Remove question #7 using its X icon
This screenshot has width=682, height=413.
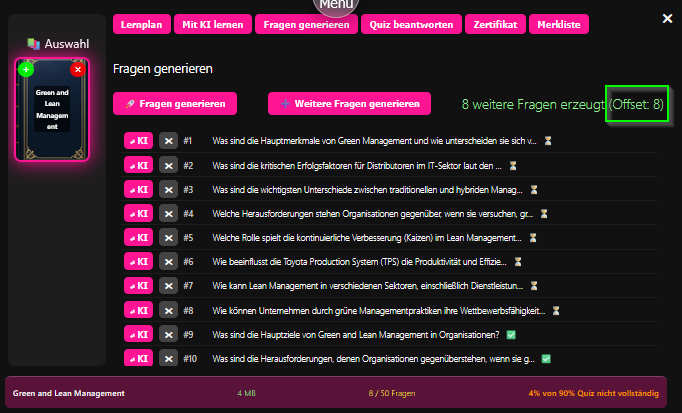click(168, 286)
